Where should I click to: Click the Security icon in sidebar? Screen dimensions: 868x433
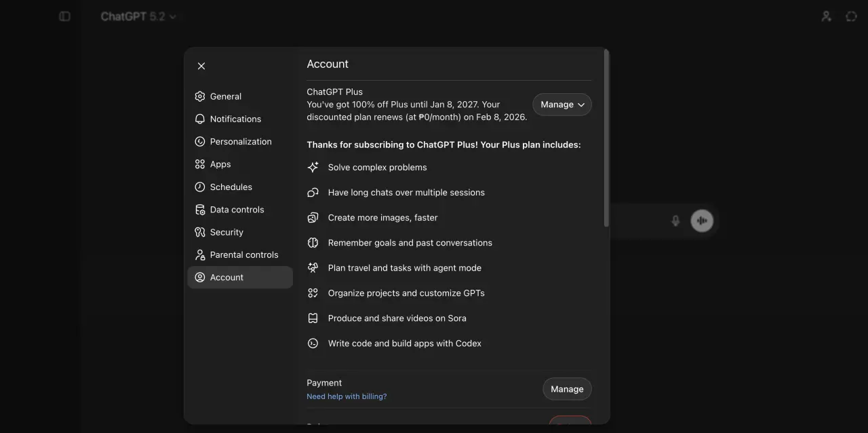pyautogui.click(x=200, y=232)
